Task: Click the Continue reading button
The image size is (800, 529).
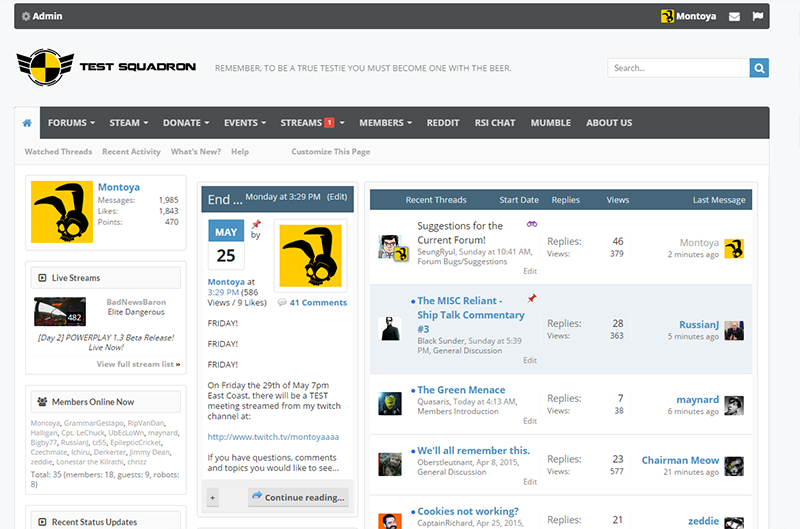Action: [298, 497]
